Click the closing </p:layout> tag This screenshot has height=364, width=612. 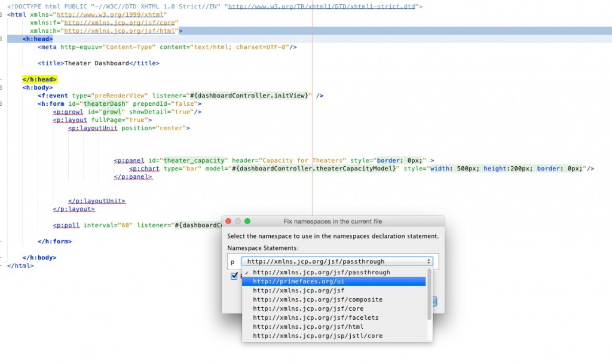pos(74,209)
